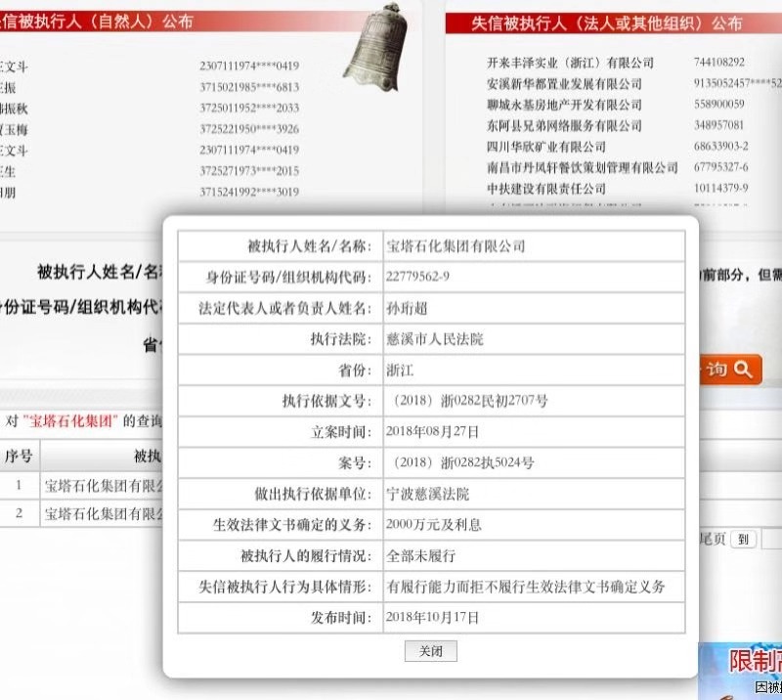The height and width of the screenshot is (700, 782).
Task: Select 有履行能力而拒不履行生效法律文书确定义务 text
Action: pos(526,587)
